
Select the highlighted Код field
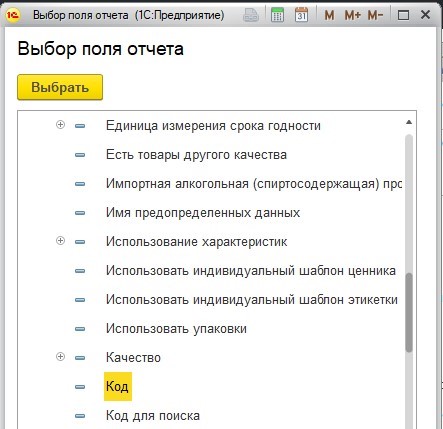(x=118, y=386)
